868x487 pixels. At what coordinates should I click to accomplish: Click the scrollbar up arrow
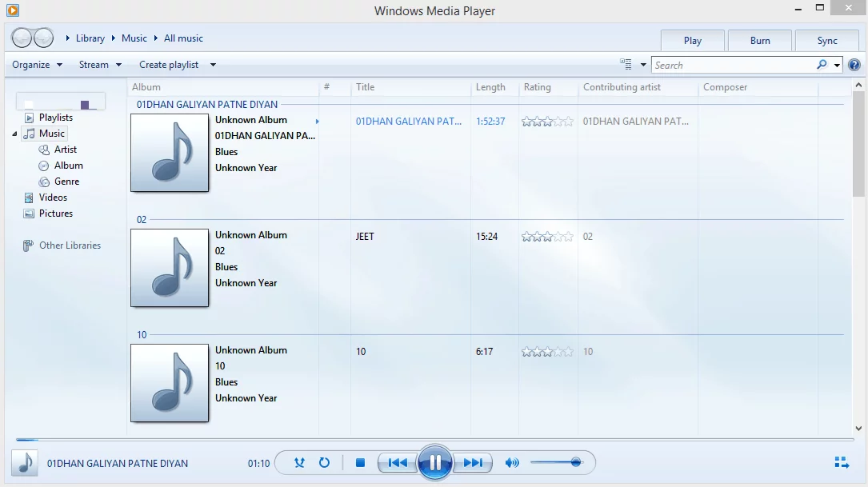(x=858, y=86)
